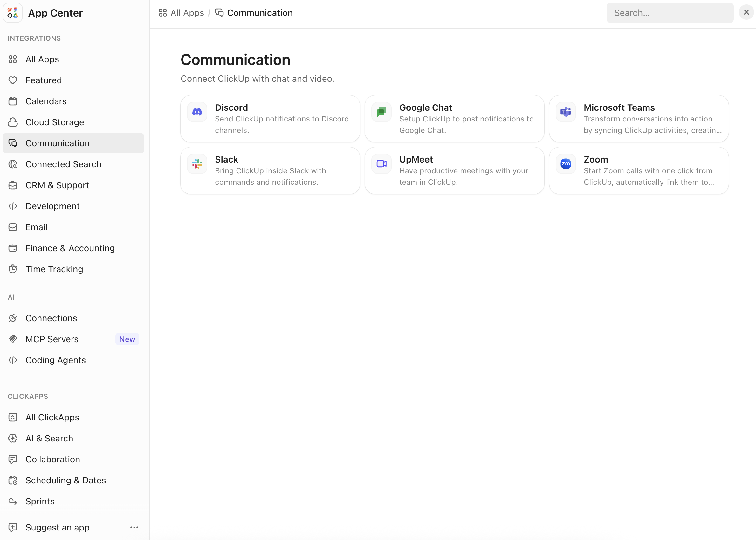Click the 'Connect ClickUp with chat and video.' subtitle
The height and width of the screenshot is (540, 756).
(x=258, y=79)
